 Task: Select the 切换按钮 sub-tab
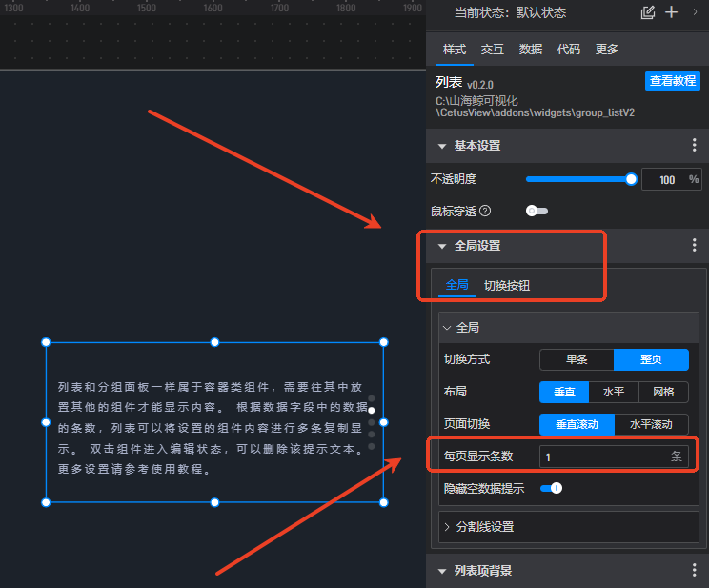507,285
